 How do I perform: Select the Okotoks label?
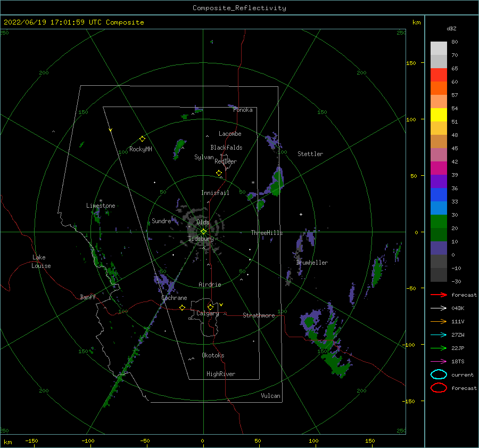point(213,355)
